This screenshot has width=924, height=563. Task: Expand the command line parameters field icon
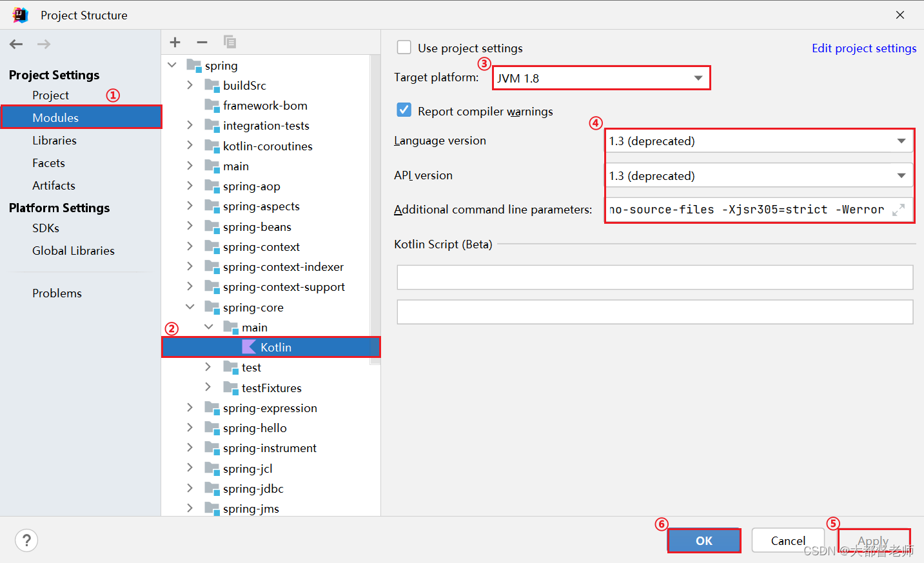click(898, 210)
